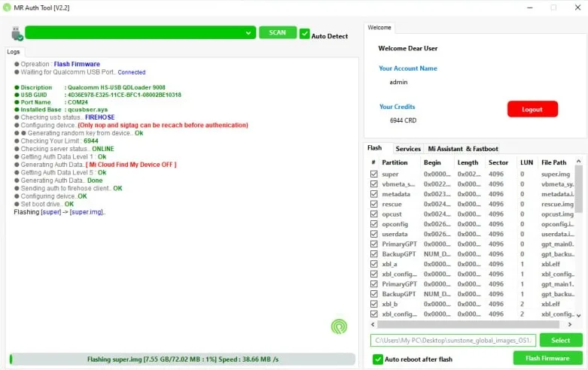Click the 'qcusbser.sys' installed base text
This screenshot has height=370, width=588.
tap(88, 110)
